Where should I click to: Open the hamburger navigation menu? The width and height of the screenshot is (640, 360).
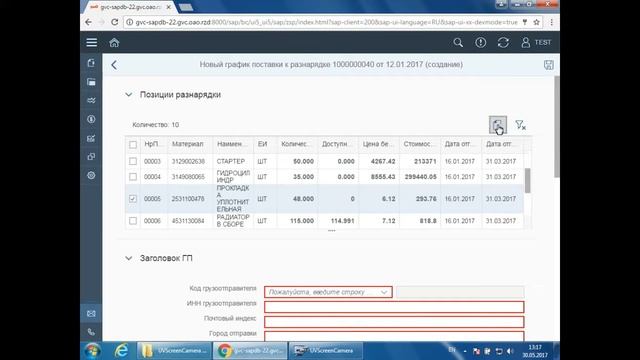91,42
